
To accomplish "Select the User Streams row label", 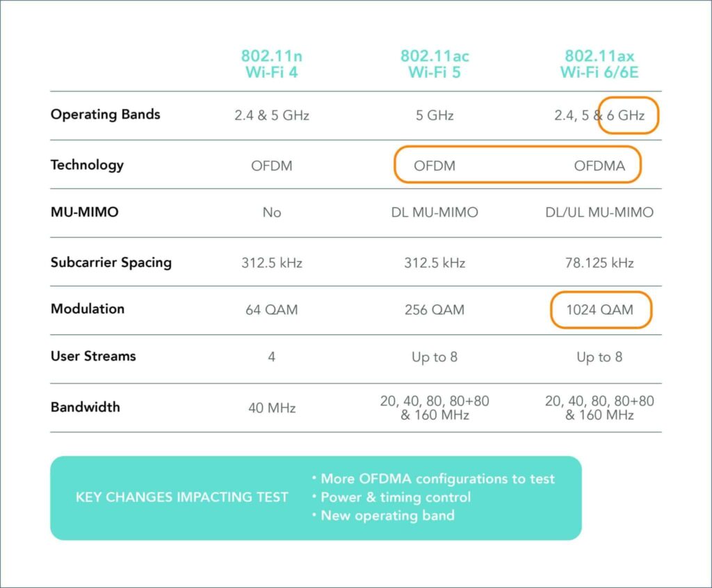I will [93, 356].
